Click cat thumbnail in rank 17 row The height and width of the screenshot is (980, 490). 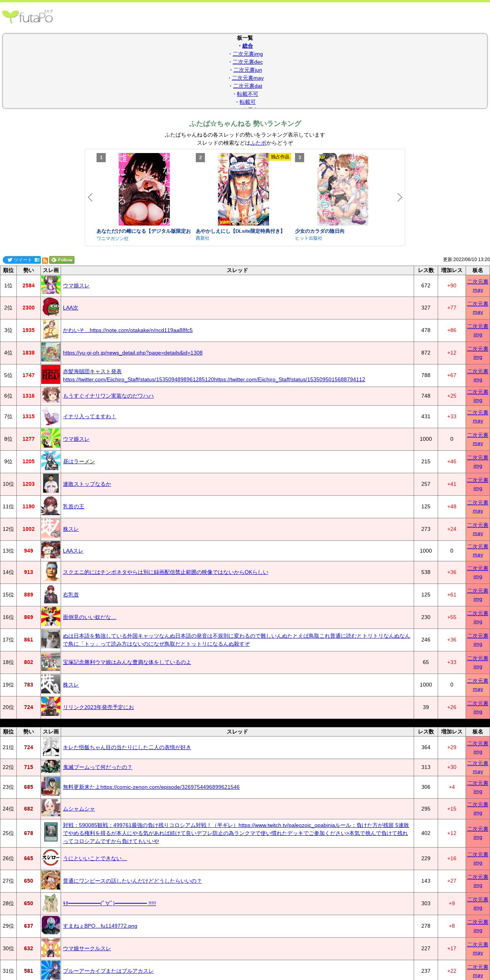pyautogui.click(x=51, y=640)
